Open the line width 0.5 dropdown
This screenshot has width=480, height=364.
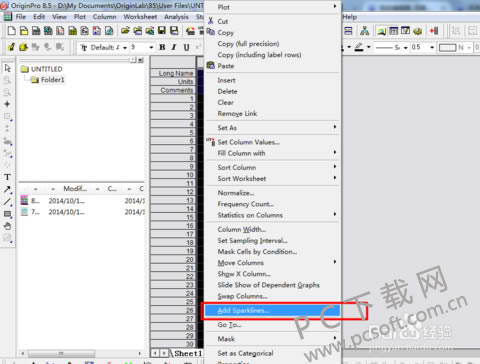click(432, 48)
